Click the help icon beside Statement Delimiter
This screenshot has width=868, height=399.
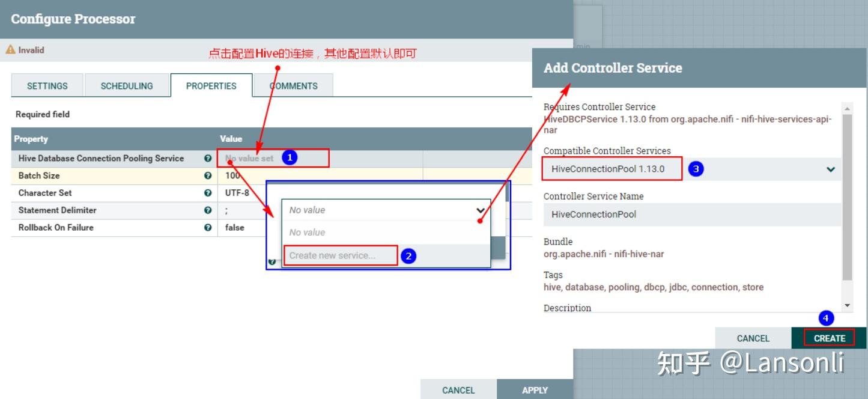(208, 210)
